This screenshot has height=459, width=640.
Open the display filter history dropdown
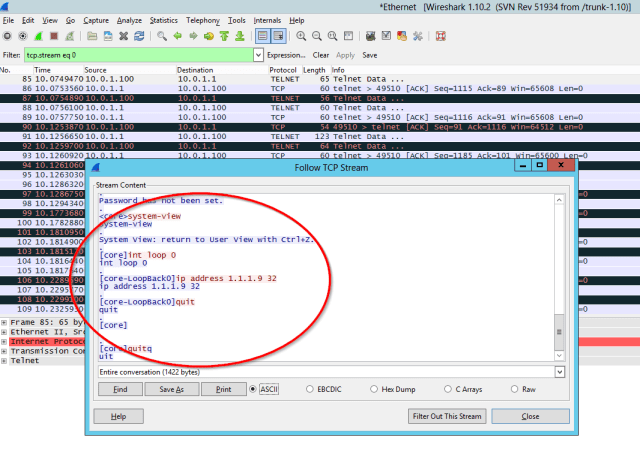click(x=258, y=55)
